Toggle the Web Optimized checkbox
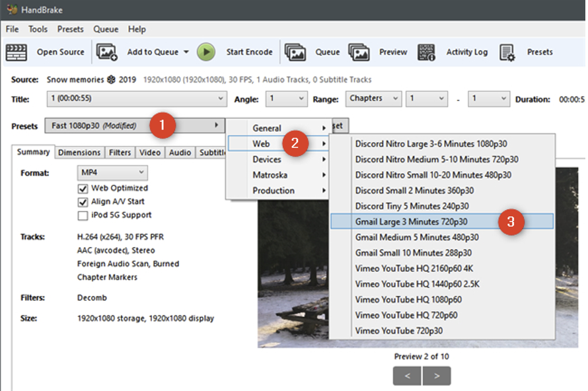The height and width of the screenshot is (391, 588). coord(83,188)
